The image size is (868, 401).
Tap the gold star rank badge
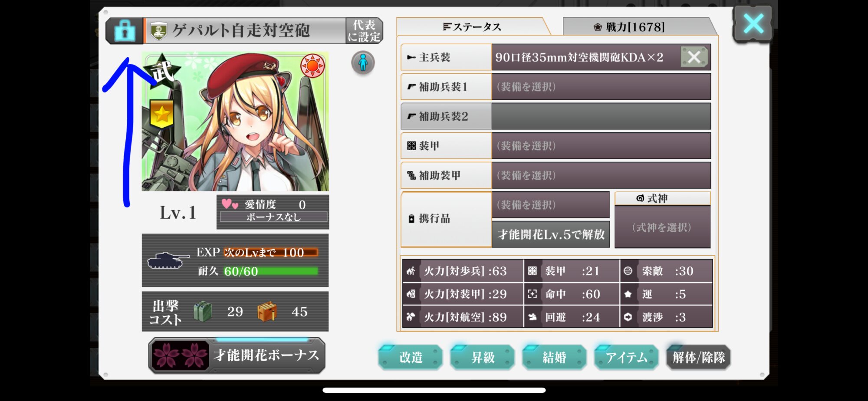tap(161, 114)
